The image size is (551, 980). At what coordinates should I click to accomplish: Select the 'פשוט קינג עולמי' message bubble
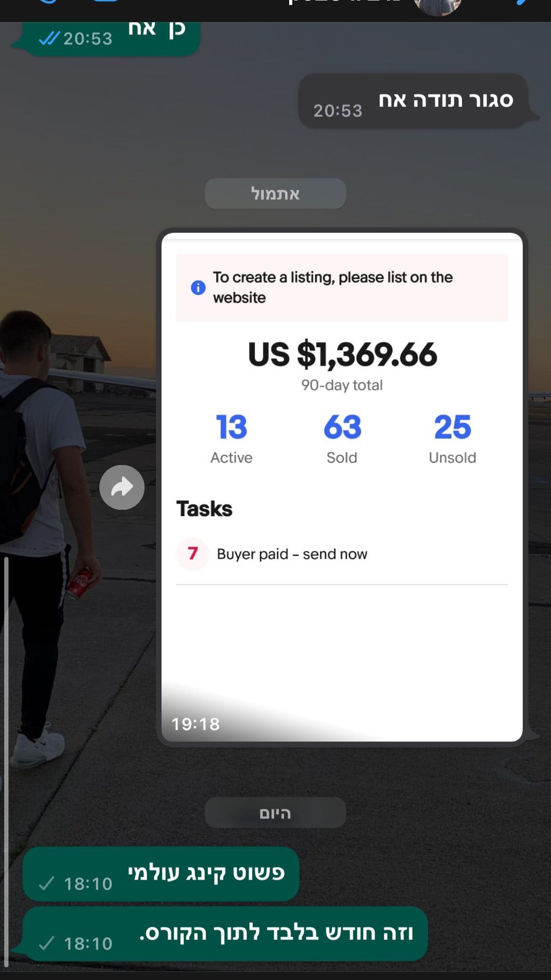pyautogui.click(x=161, y=874)
